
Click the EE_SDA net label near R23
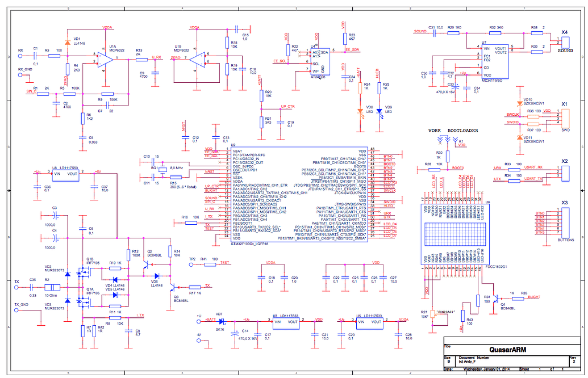click(x=352, y=49)
